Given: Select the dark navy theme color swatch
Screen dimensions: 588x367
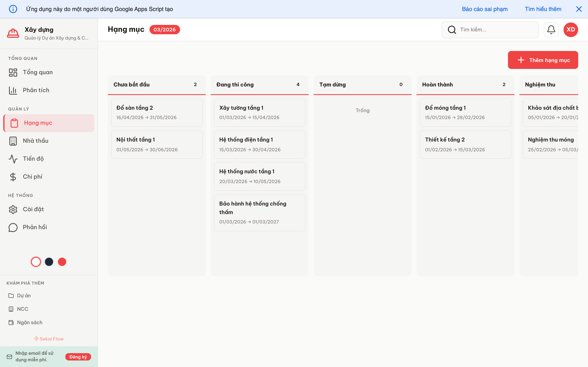Looking at the screenshot, I should click(x=49, y=262).
